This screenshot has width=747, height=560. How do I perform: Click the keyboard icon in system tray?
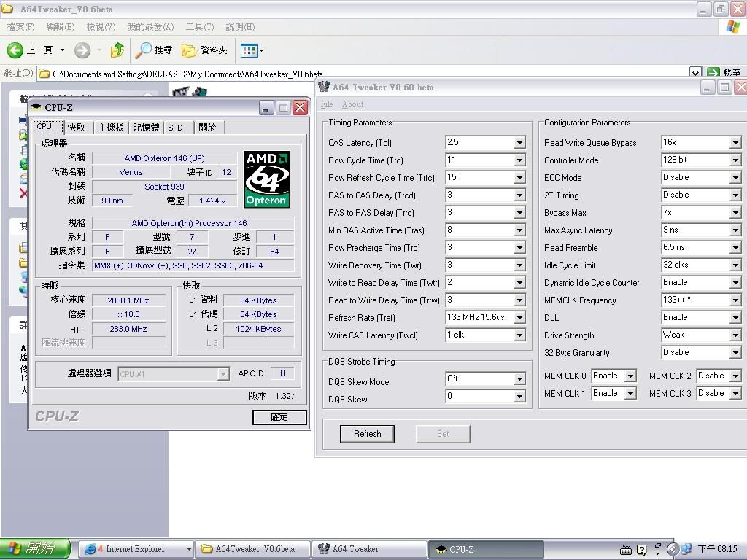point(626,550)
